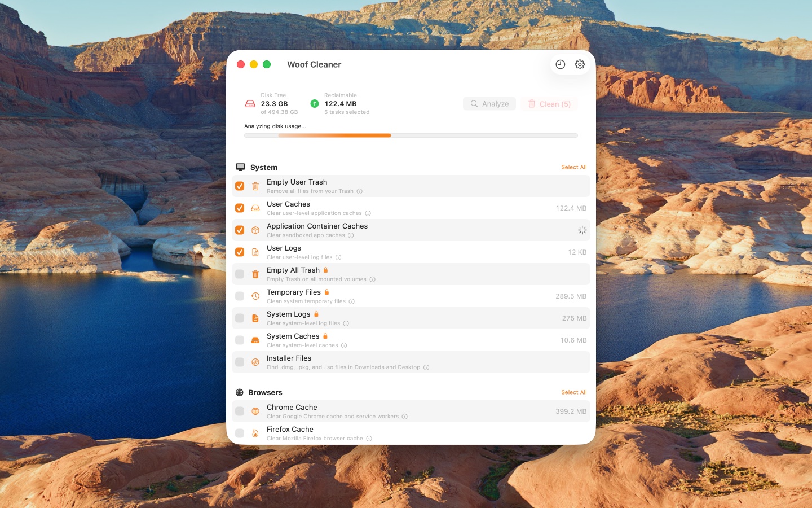Show info for Firefox Cache
The image size is (812, 508).
(369, 439)
